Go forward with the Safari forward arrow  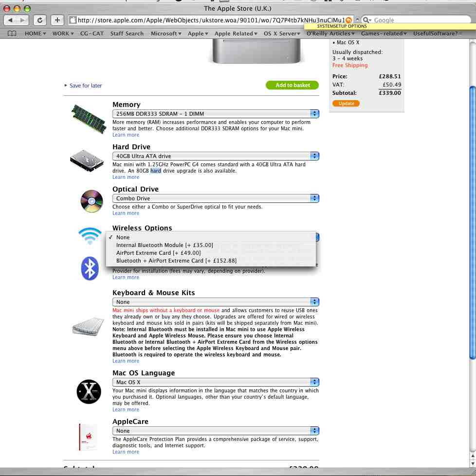(22, 20)
